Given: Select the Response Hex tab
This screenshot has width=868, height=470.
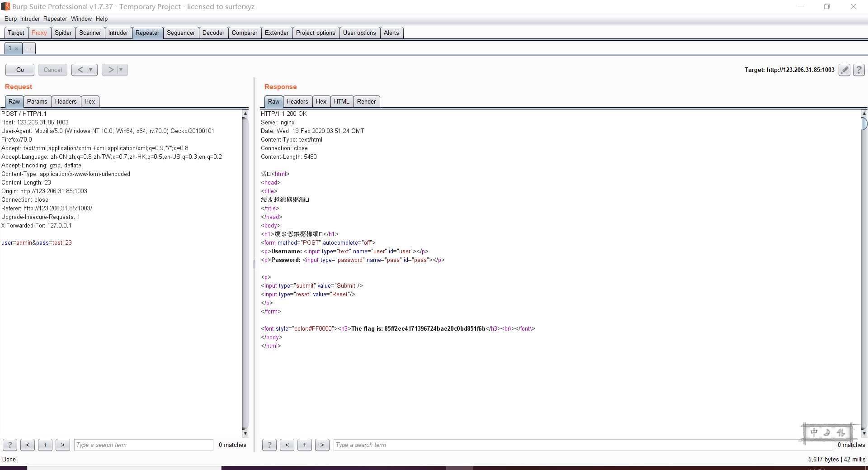Looking at the screenshot, I should (x=321, y=101).
